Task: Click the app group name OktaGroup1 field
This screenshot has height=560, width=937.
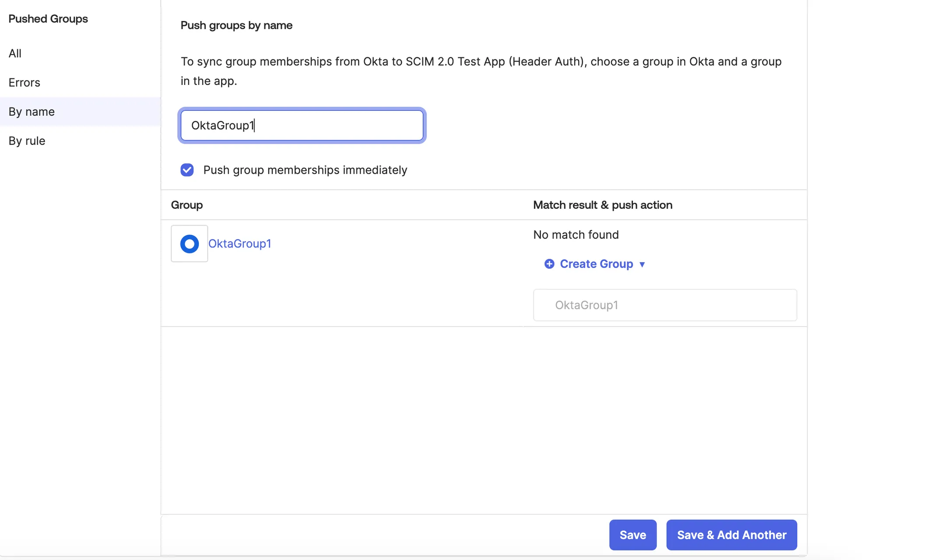Action: pyautogui.click(x=665, y=305)
